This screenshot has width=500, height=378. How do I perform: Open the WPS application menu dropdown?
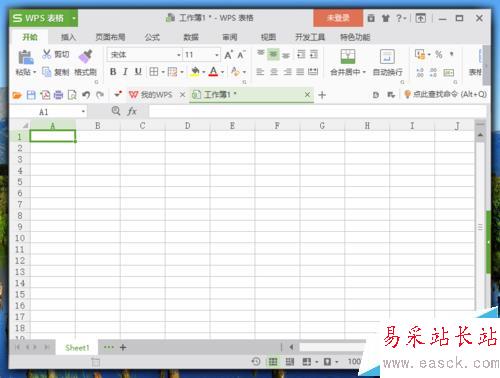[74, 18]
